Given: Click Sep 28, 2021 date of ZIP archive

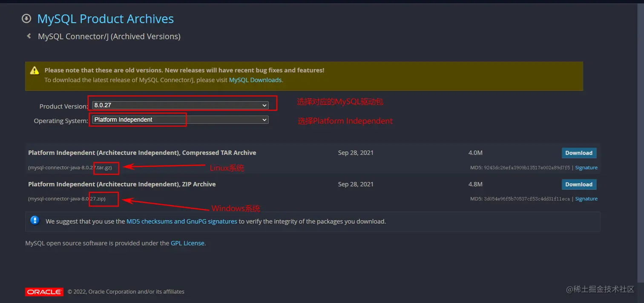Looking at the screenshot, I should coord(356,184).
